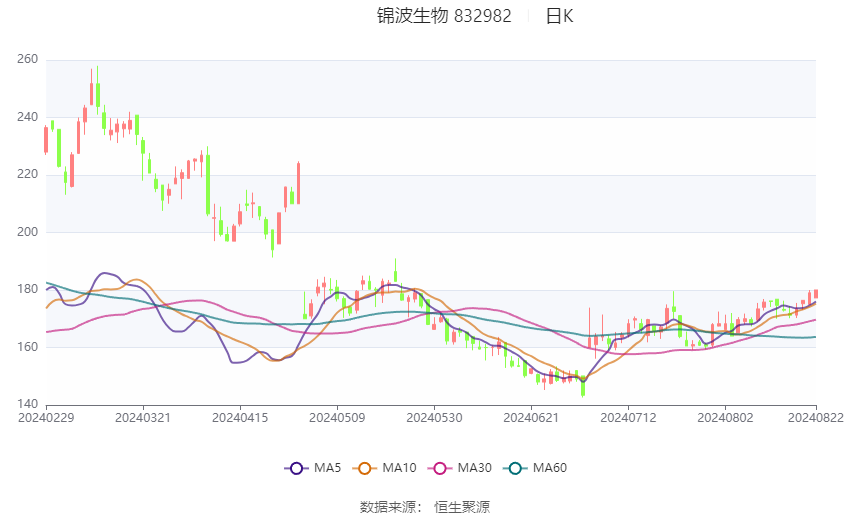This screenshot has height=517, width=850.
Task: Click the 20240802 date axis label
Action: point(725,418)
